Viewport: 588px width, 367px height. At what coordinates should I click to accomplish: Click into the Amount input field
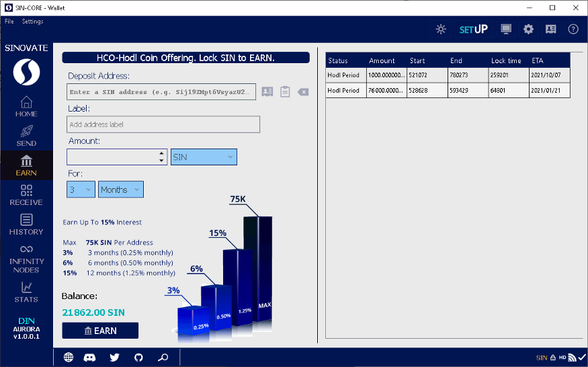point(112,157)
